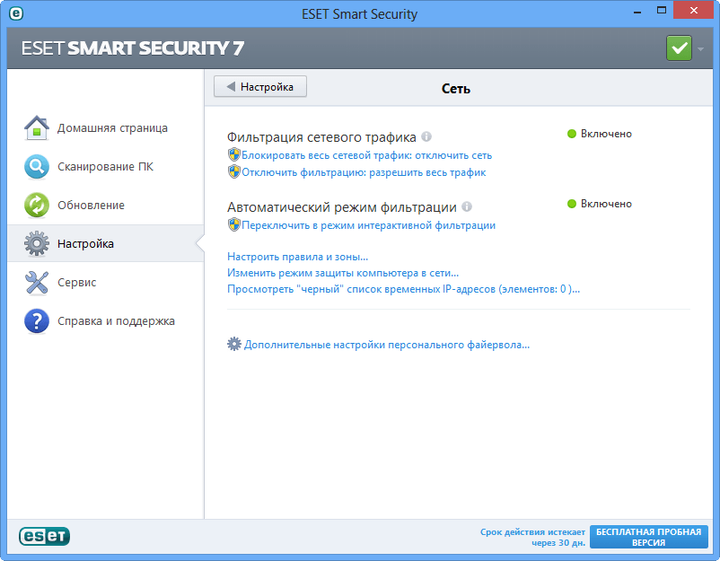720x561 pixels.
Task: Open Справка и поддержка section
Action: 116,321
